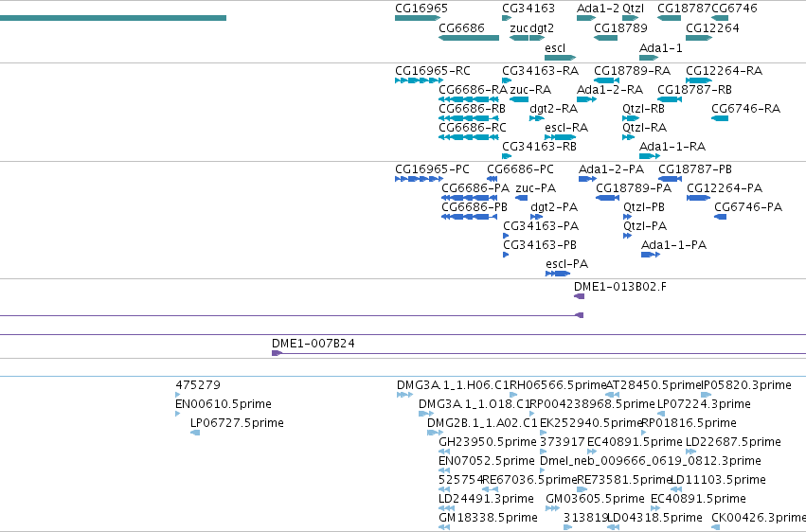Screen dimensions: 806x532
Task: Select the IP05820.3prime EST label
Action: [x=746, y=385]
